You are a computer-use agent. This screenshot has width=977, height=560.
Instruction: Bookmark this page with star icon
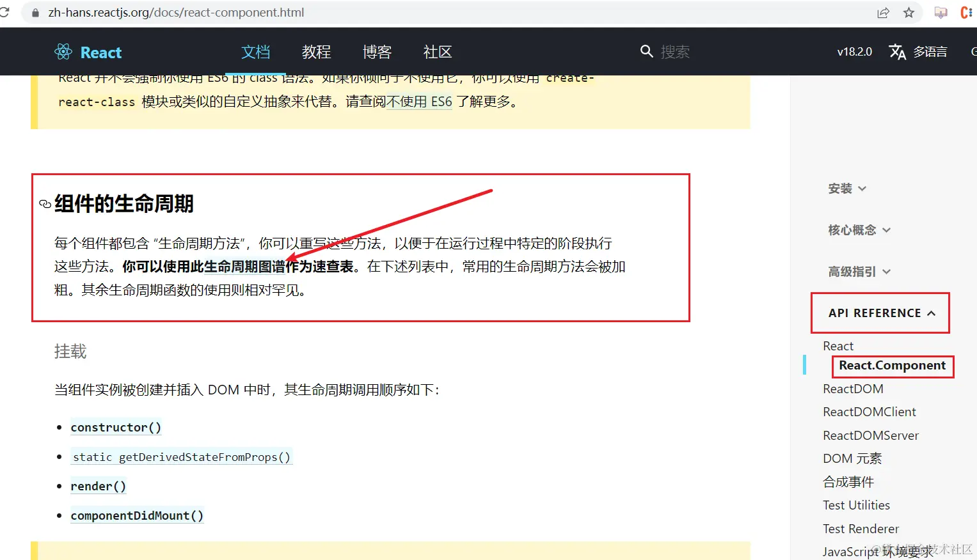pyautogui.click(x=909, y=13)
